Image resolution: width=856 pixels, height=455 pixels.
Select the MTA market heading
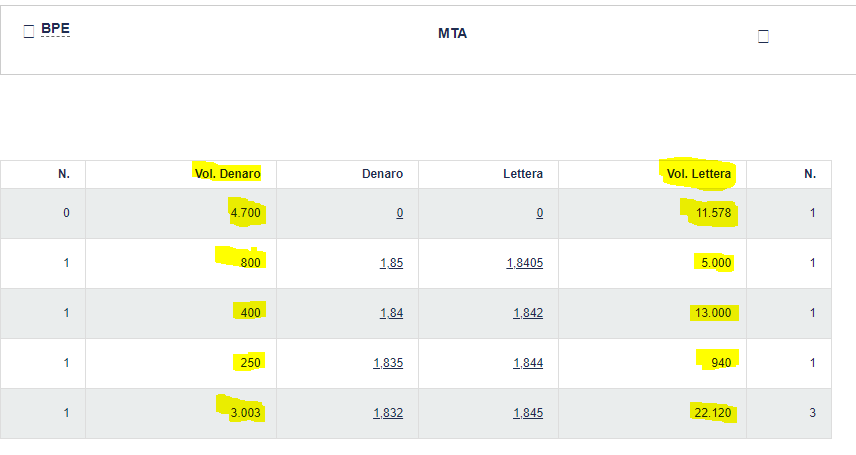click(x=452, y=33)
